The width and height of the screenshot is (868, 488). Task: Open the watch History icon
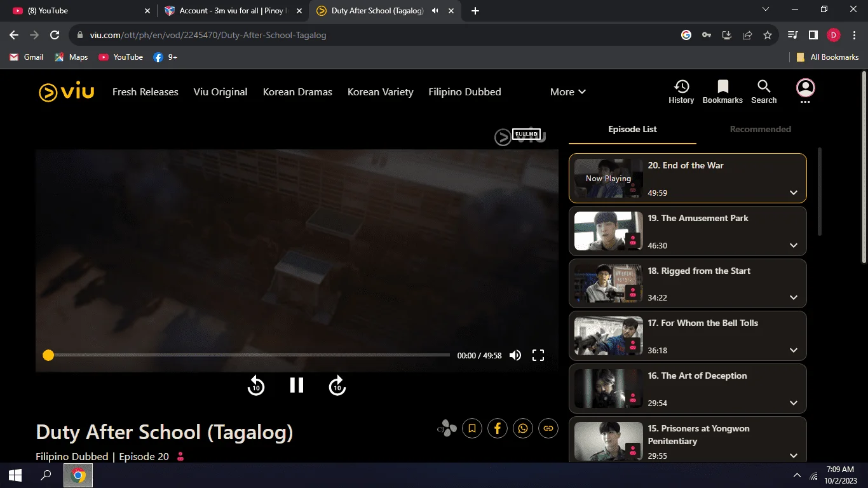(x=681, y=91)
